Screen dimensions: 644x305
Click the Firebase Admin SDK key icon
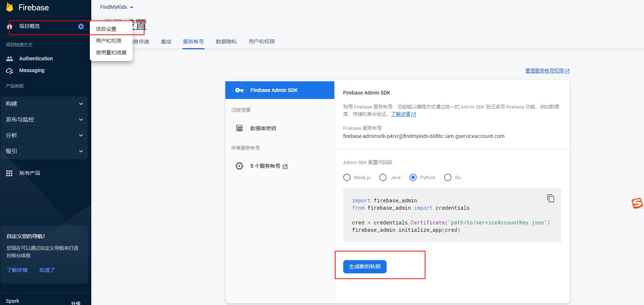tap(239, 90)
